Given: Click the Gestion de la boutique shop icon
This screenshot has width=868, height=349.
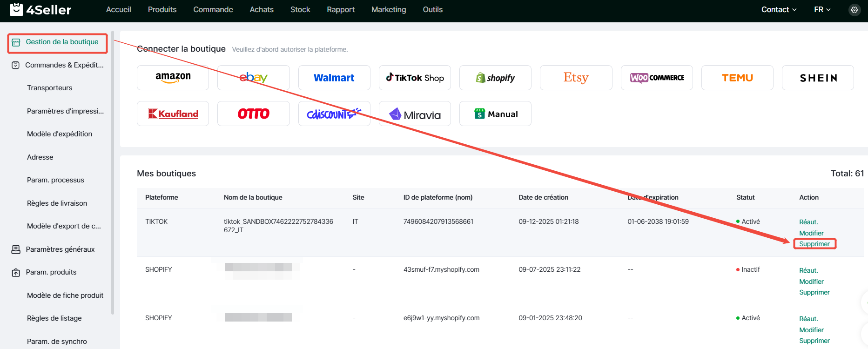Looking at the screenshot, I should tap(16, 42).
